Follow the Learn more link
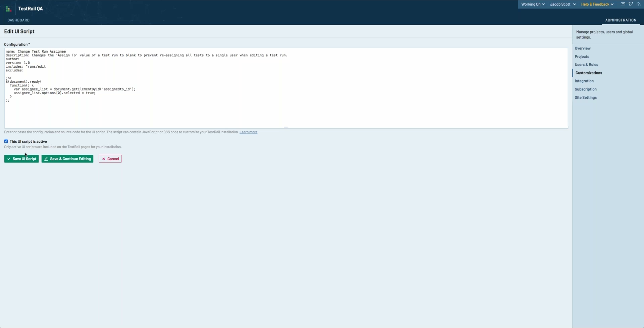644x328 pixels. pos(248,132)
